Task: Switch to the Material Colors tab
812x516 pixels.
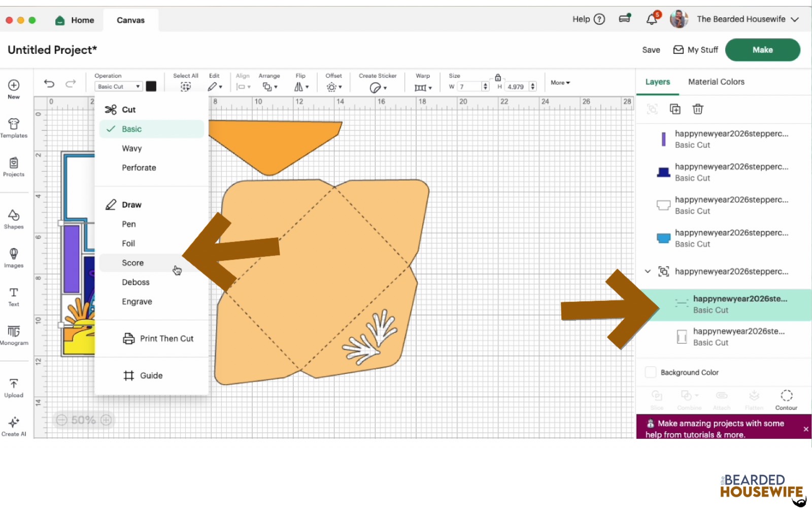Action: pos(716,82)
